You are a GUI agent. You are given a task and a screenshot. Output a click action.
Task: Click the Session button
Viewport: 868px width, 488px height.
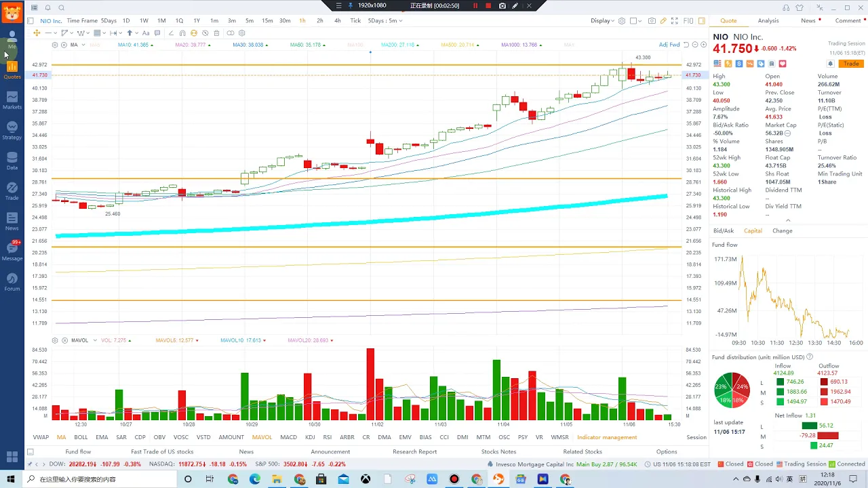click(696, 437)
